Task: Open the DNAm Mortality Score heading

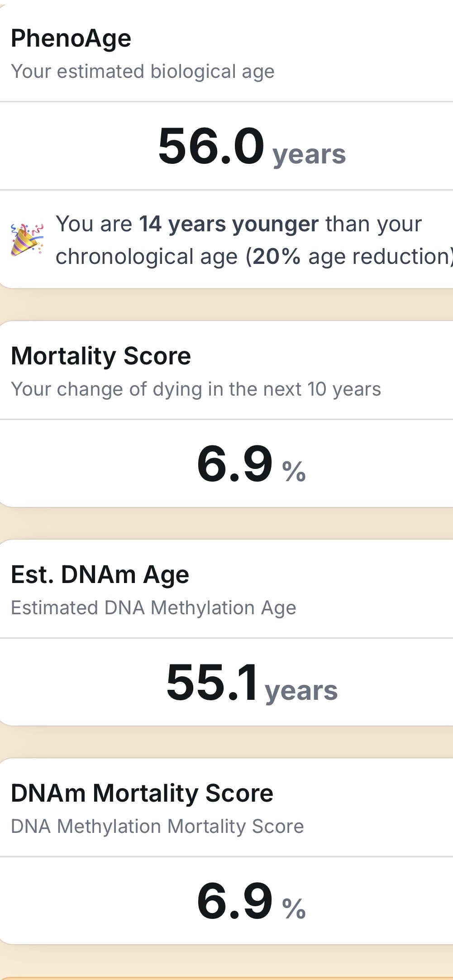Action: (142, 794)
